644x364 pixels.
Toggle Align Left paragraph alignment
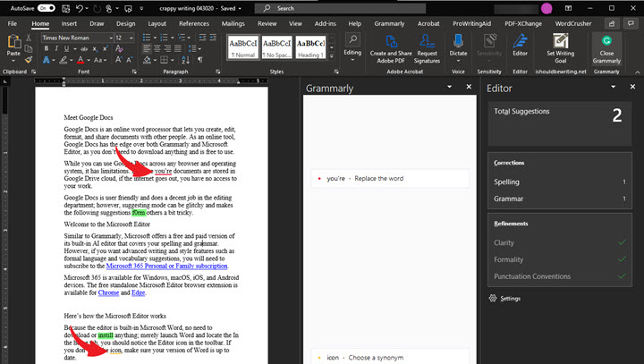click(147, 49)
